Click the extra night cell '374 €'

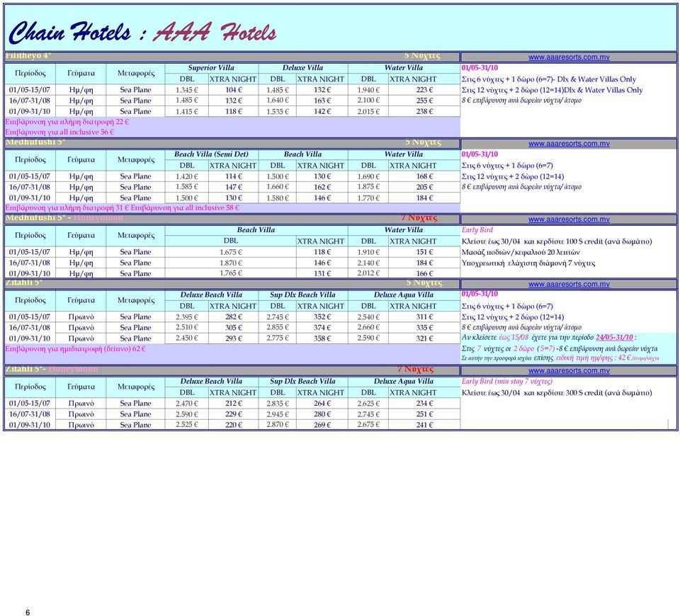322,327
